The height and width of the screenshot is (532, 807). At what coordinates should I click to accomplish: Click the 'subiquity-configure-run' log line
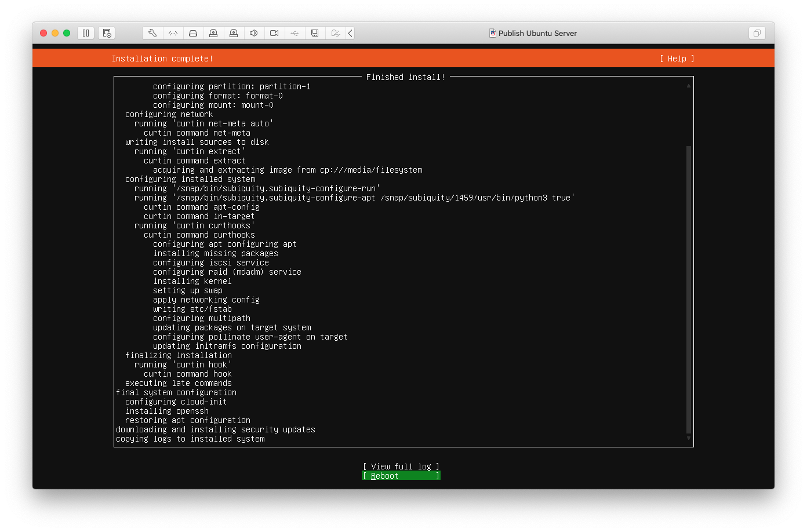click(257, 188)
